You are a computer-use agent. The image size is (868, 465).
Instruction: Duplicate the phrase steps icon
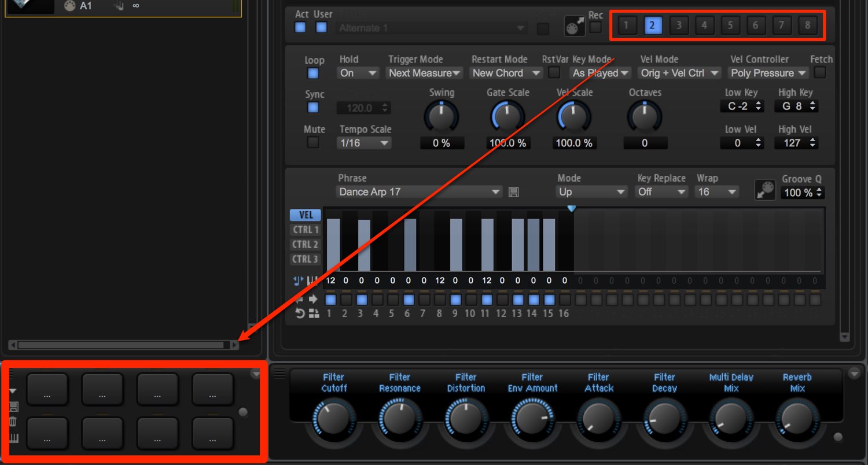tap(314, 313)
